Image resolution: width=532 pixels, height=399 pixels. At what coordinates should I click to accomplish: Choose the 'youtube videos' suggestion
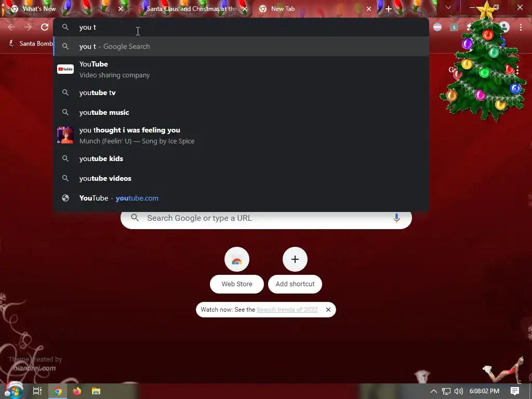241,178
